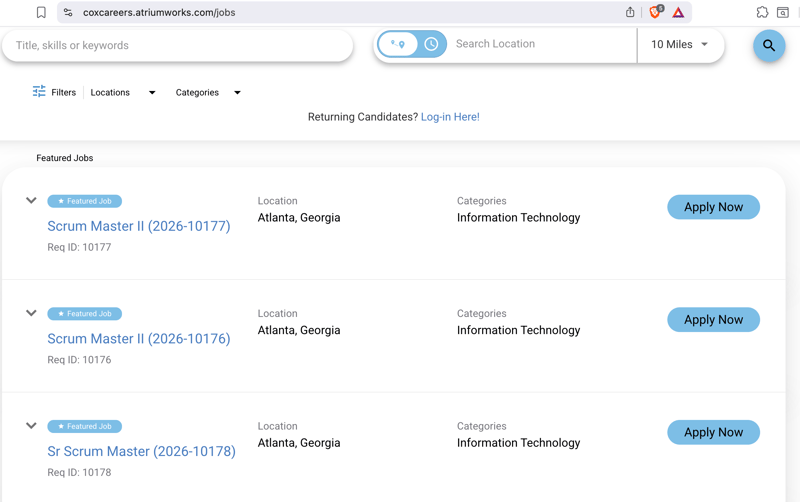Open the 10 Miles radius dropdown
The width and height of the screenshot is (800, 502).
[680, 45]
